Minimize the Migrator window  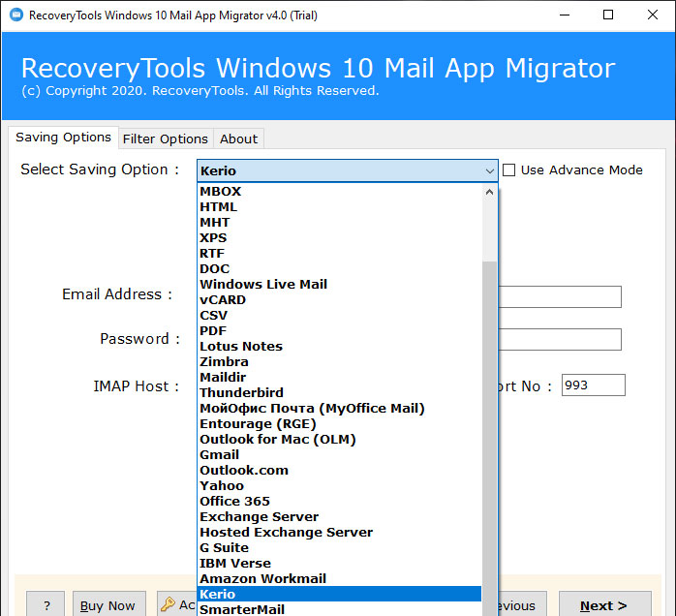(x=565, y=15)
